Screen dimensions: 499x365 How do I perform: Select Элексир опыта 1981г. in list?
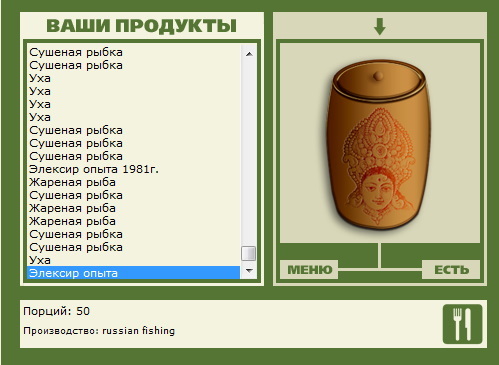133,169
